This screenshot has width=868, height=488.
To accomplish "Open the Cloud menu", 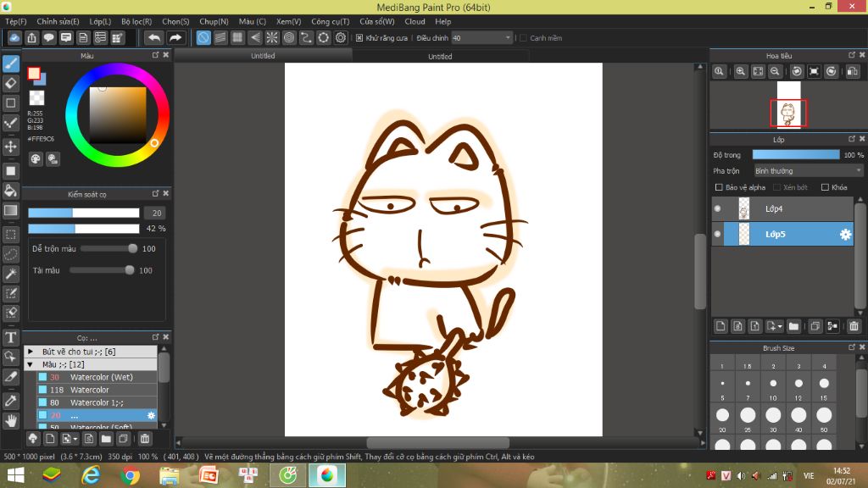I will [415, 21].
